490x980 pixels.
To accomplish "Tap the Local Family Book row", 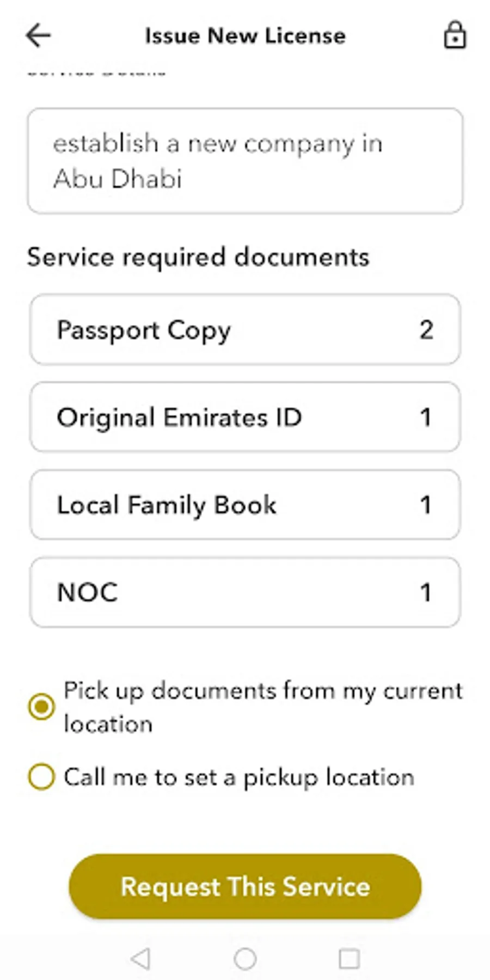I will click(x=245, y=505).
